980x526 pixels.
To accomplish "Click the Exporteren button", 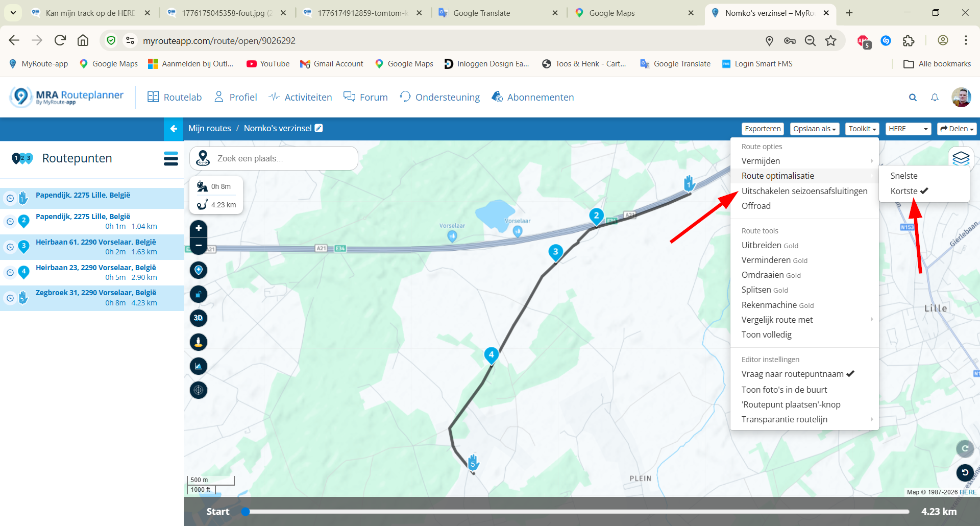I will [x=763, y=129].
